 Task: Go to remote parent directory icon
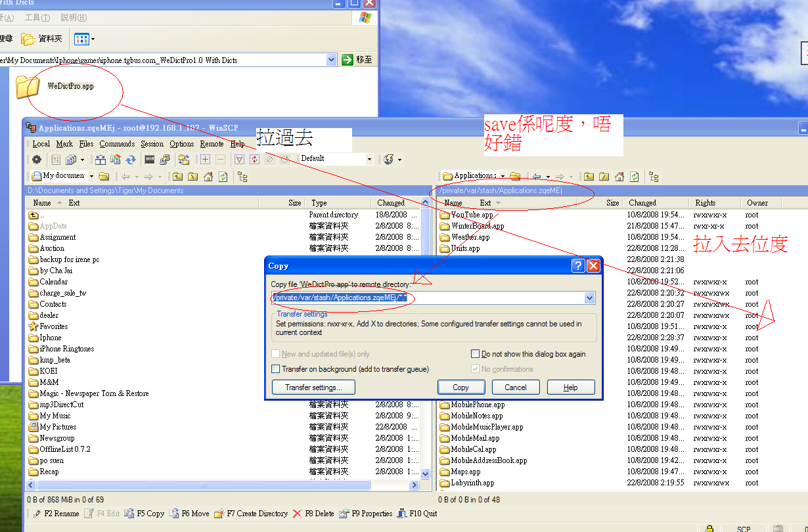point(588,176)
